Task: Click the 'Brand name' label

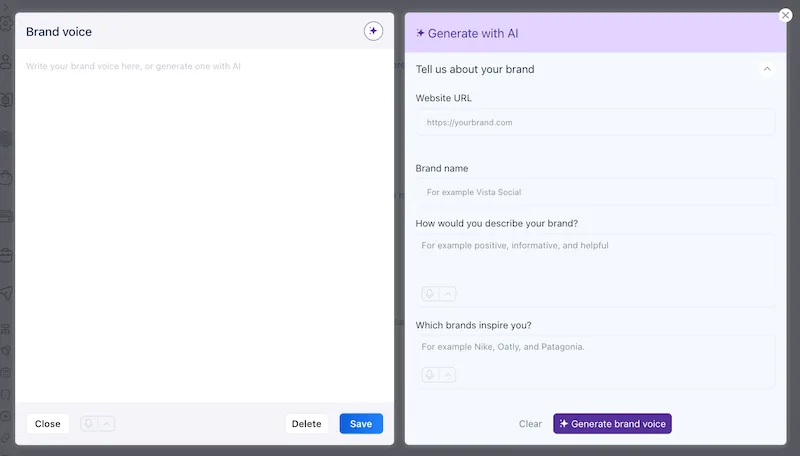Action: (x=442, y=168)
